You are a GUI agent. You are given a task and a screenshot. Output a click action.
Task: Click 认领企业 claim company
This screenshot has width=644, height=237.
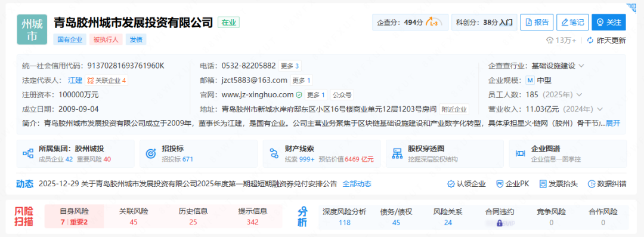pos(466,184)
